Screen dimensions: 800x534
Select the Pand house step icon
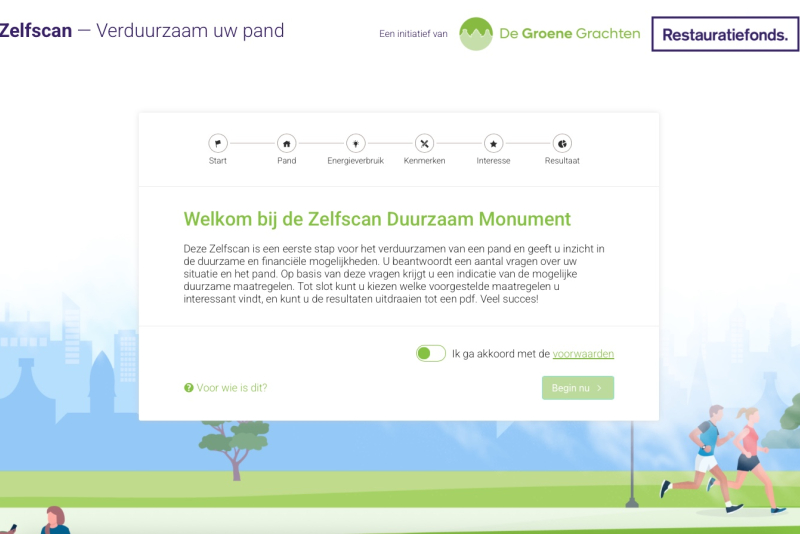[287, 143]
